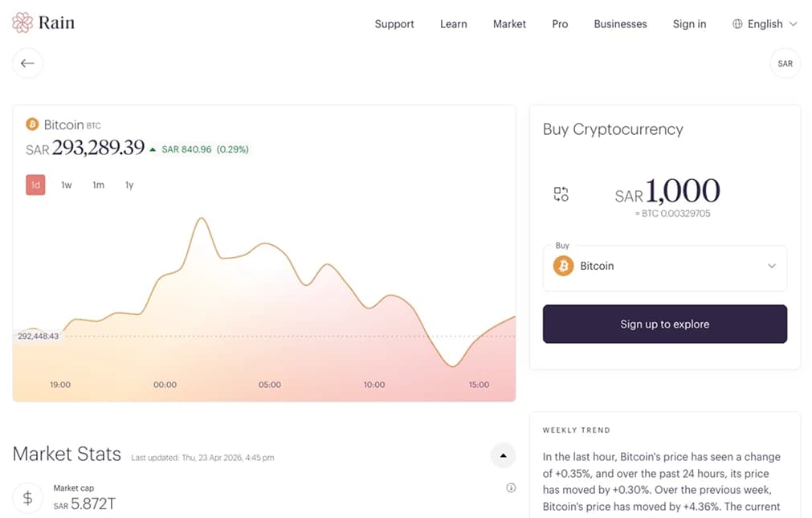Switch chart to 1m range

pos(98,185)
